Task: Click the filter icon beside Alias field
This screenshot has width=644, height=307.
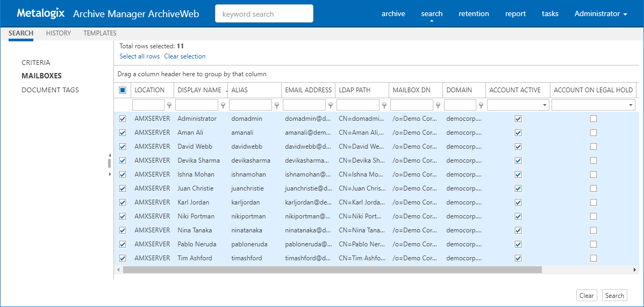Action: click(x=277, y=106)
